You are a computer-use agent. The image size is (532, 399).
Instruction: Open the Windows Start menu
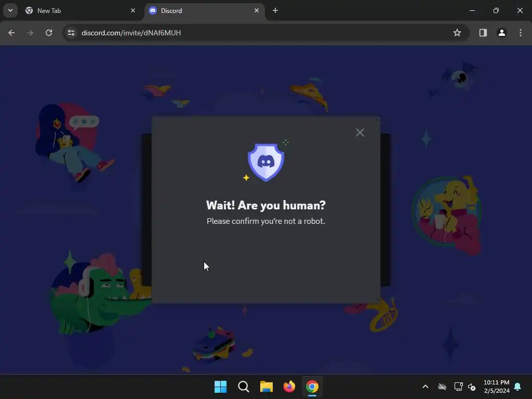[x=220, y=387]
